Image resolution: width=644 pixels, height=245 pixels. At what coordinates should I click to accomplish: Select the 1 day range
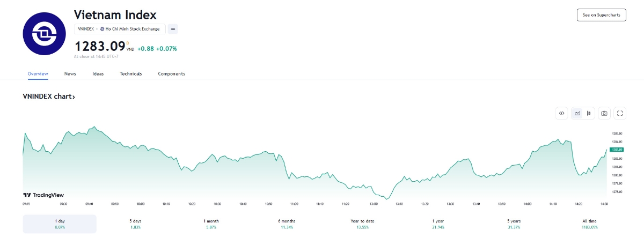(60, 224)
